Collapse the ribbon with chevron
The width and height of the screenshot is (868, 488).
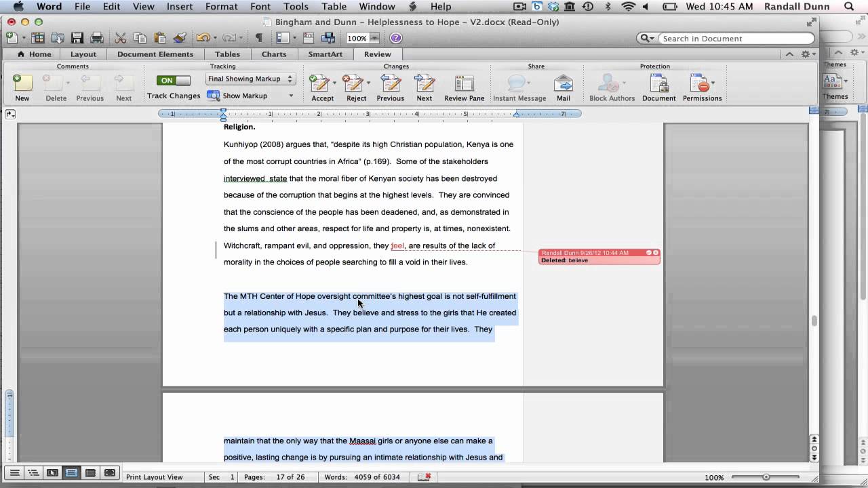pyautogui.click(x=789, y=54)
